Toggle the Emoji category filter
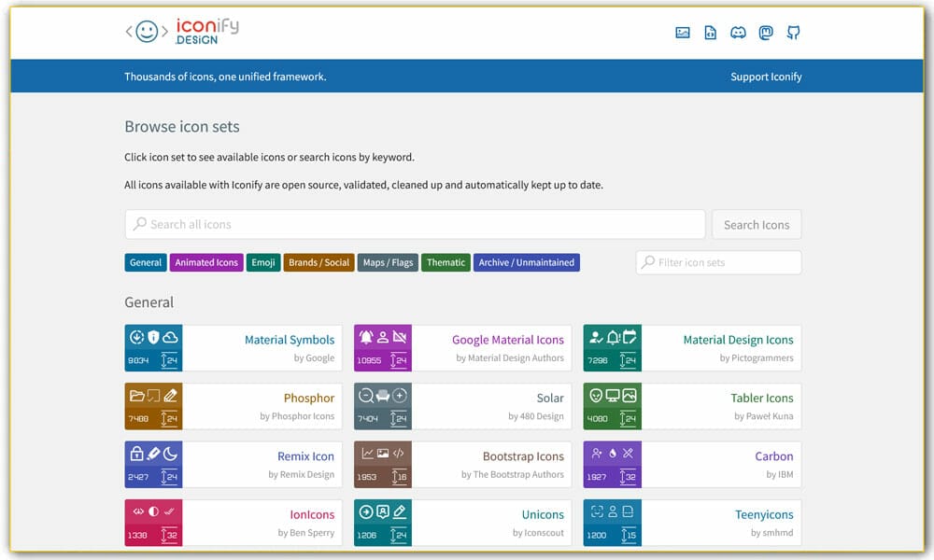Screen dimensions: 934x560 [x=262, y=262]
